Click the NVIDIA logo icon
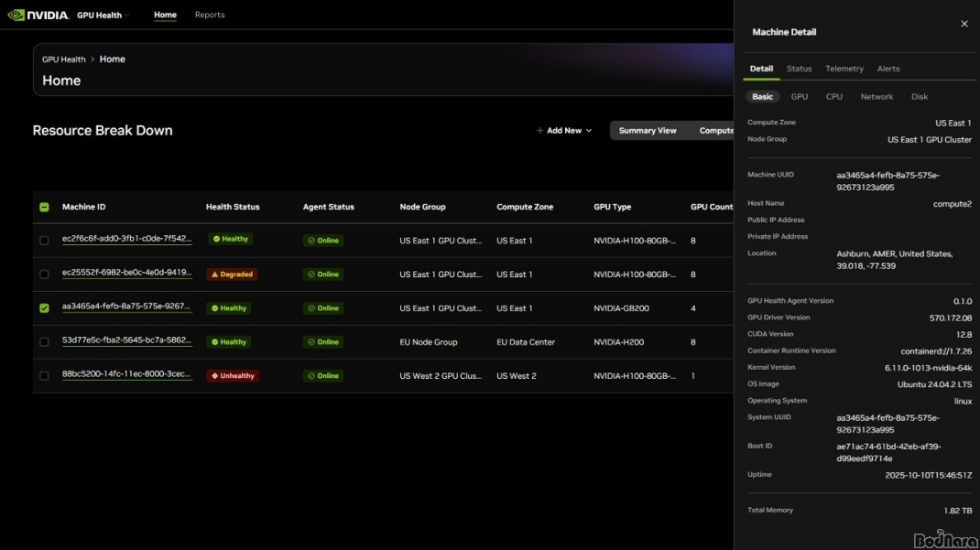Viewport: 980px width, 550px height. (x=17, y=15)
